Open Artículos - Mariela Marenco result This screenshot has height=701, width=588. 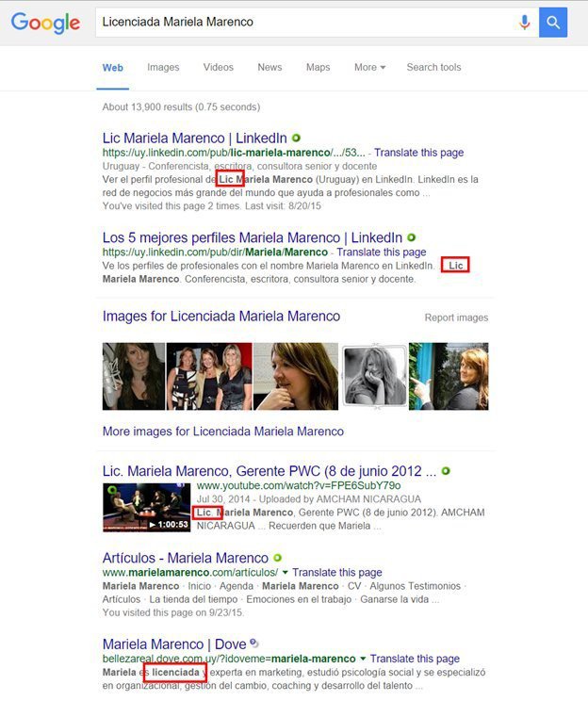(x=185, y=558)
